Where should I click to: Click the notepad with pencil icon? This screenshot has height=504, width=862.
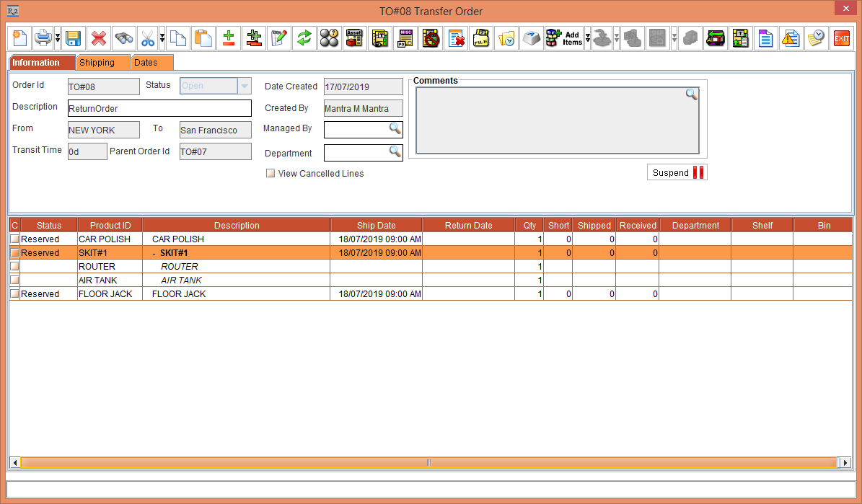(278, 38)
